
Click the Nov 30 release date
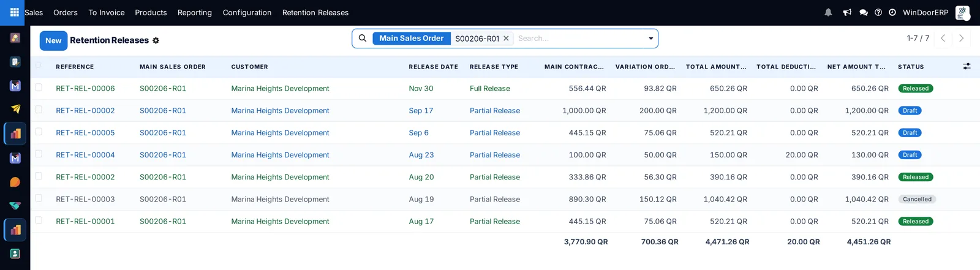click(421, 88)
